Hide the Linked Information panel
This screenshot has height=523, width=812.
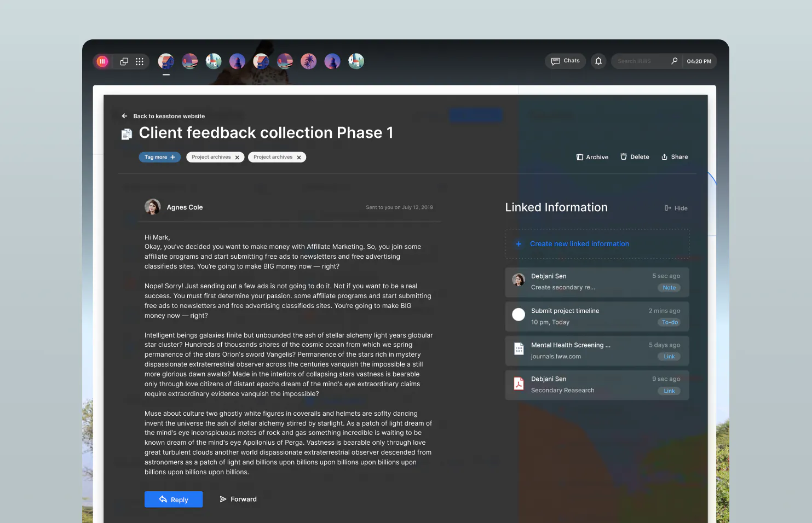(x=676, y=208)
